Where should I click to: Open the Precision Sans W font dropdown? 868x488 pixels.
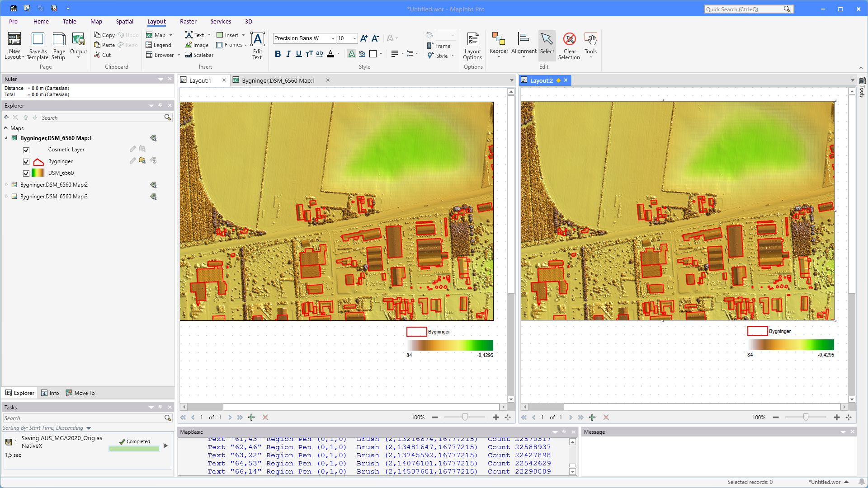(x=333, y=38)
